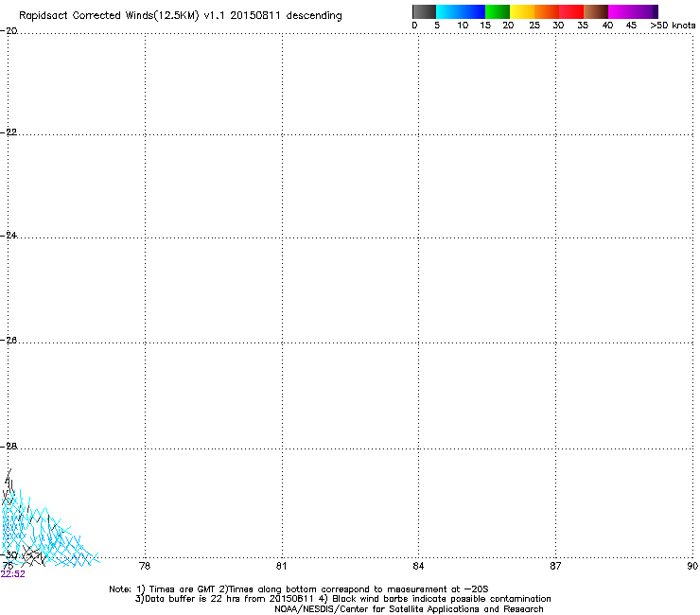Click the NOAA/NESDIS credit line
700x615 pixels.
pyautogui.click(x=409, y=609)
